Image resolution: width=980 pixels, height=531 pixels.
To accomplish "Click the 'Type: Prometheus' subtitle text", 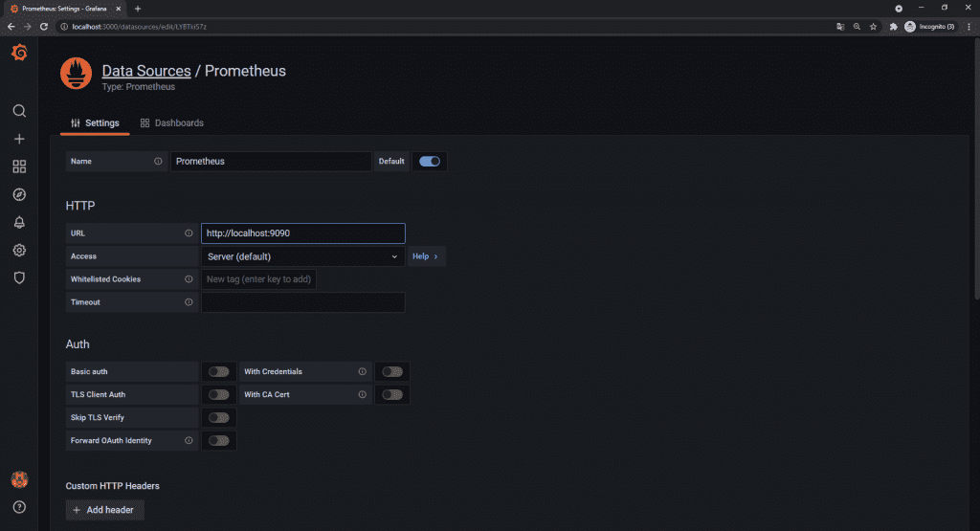I will (139, 87).
